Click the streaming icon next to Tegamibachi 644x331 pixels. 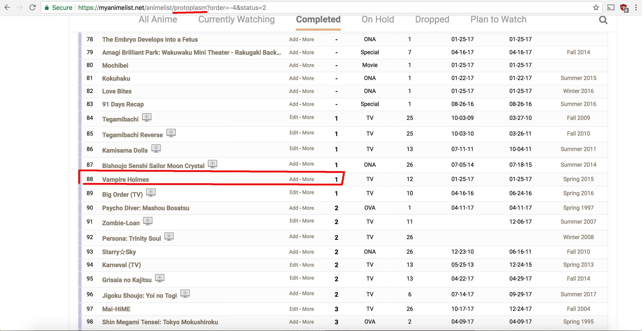pyautogui.click(x=147, y=117)
